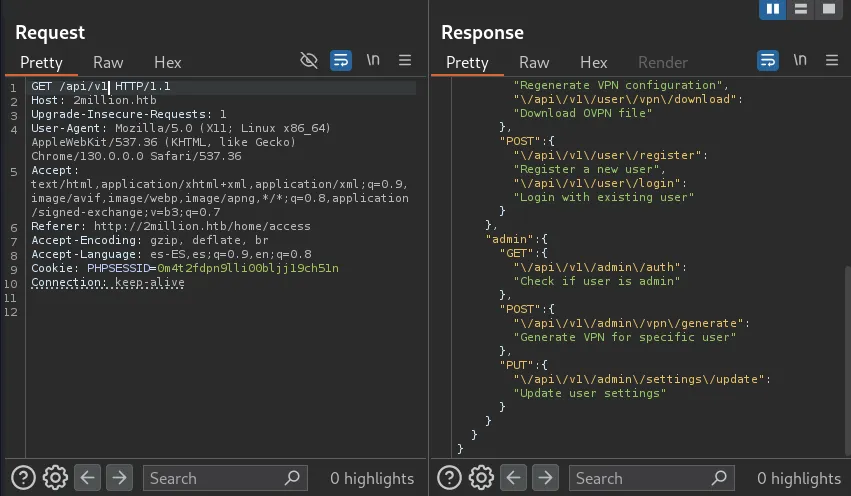The image size is (851, 496).
Task: Switch Request view to Raw tab
Action: tap(108, 62)
